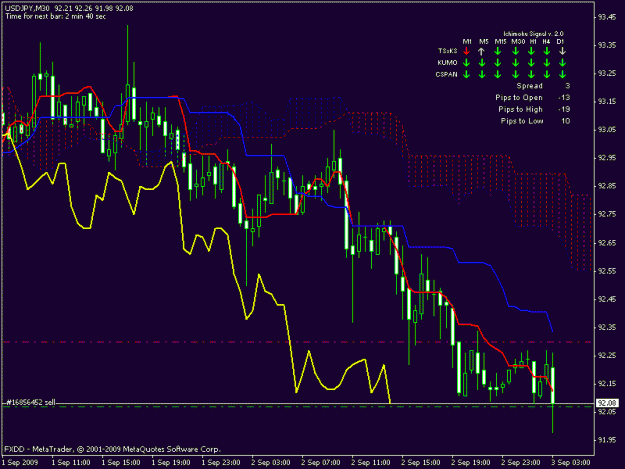
Task: Click the 'Ichimoku Signal v. 2.0' title
Action: click(533, 34)
